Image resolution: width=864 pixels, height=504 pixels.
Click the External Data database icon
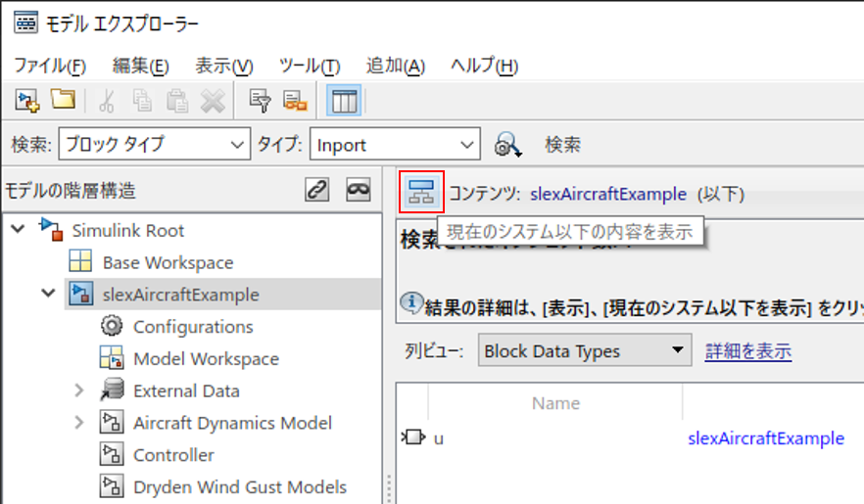click(112, 389)
